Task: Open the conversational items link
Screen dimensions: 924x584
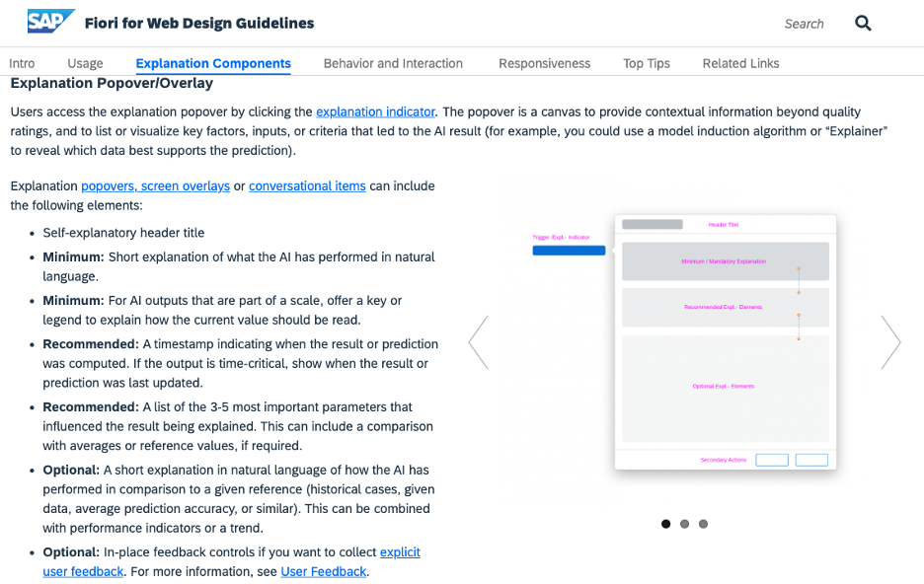Action: tap(307, 186)
